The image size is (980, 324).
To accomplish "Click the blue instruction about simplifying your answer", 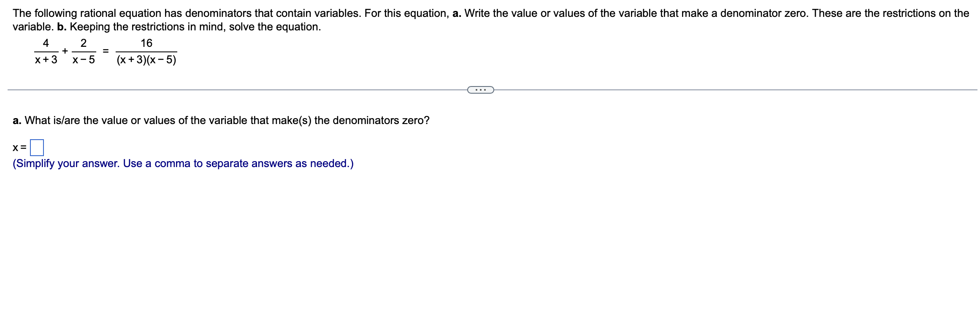I will [x=183, y=163].
